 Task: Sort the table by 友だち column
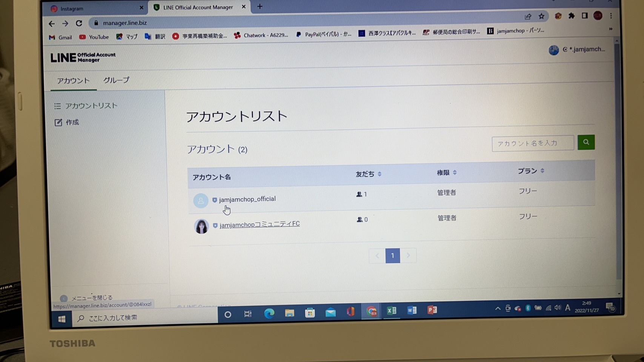pyautogui.click(x=368, y=174)
